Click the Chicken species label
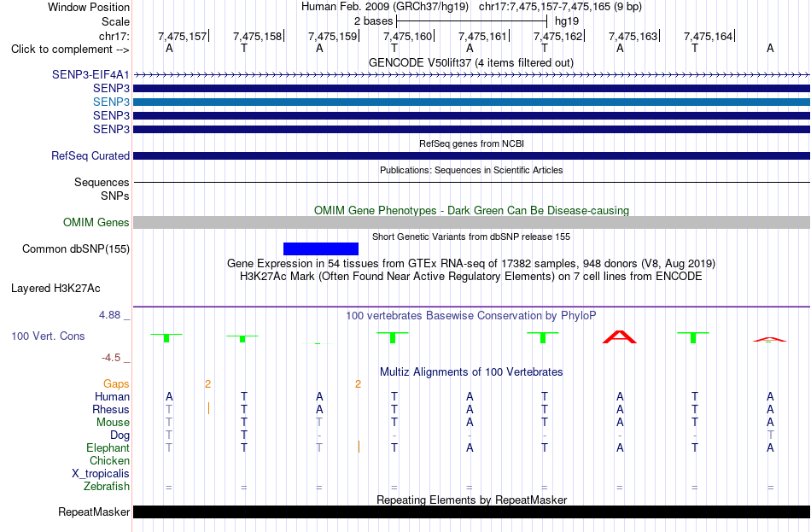 coord(109,460)
